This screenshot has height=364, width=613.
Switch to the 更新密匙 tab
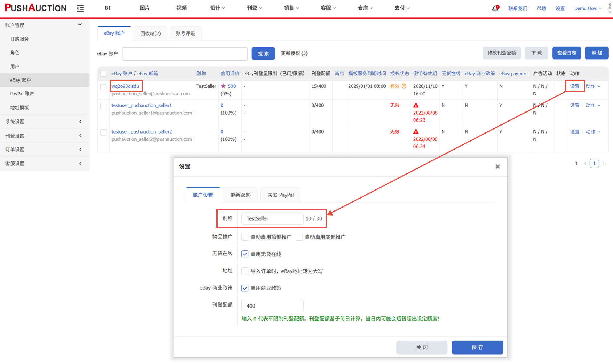pyautogui.click(x=240, y=195)
